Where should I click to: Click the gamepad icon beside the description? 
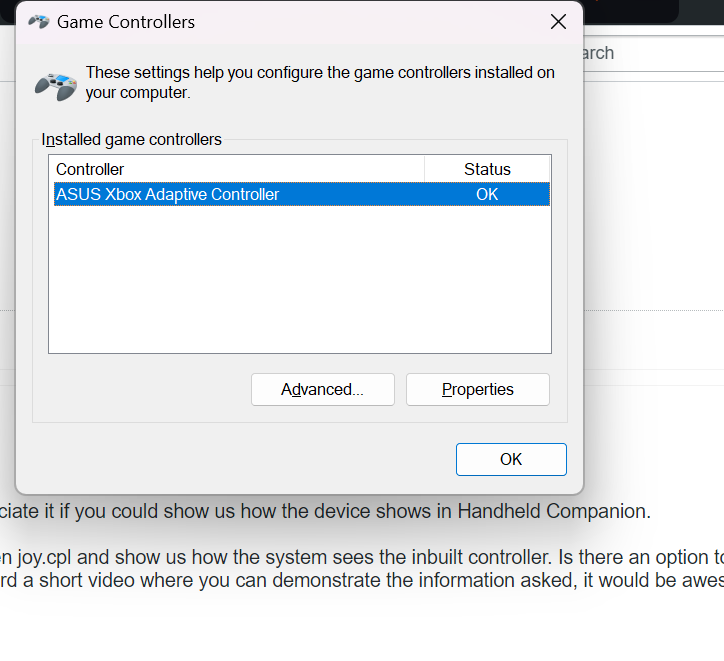point(56,86)
